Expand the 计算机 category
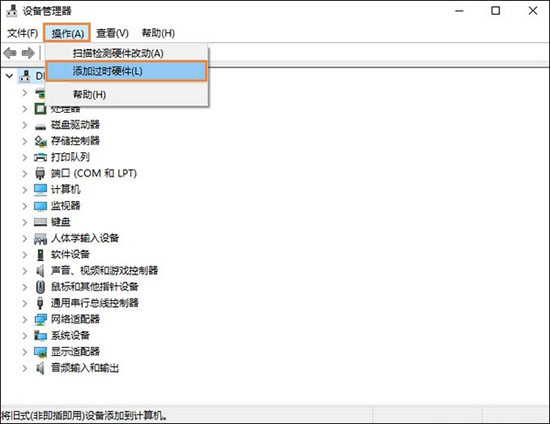 point(25,190)
